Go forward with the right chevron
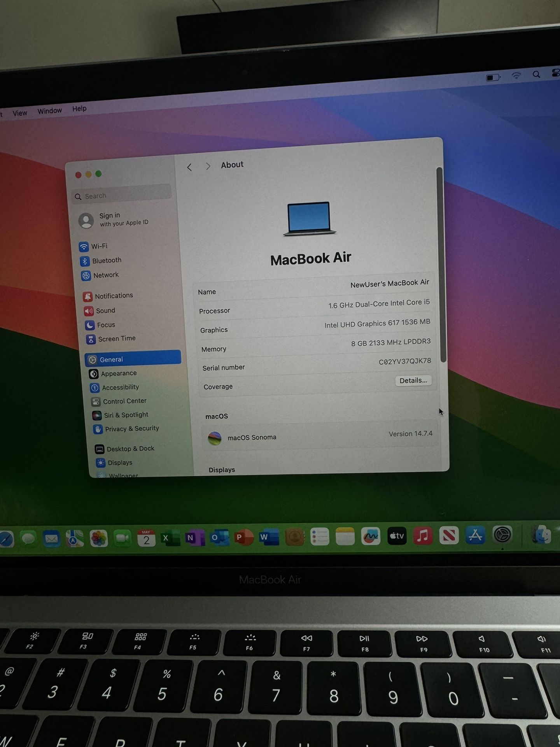This screenshot has height=747, width=560. 208,166
